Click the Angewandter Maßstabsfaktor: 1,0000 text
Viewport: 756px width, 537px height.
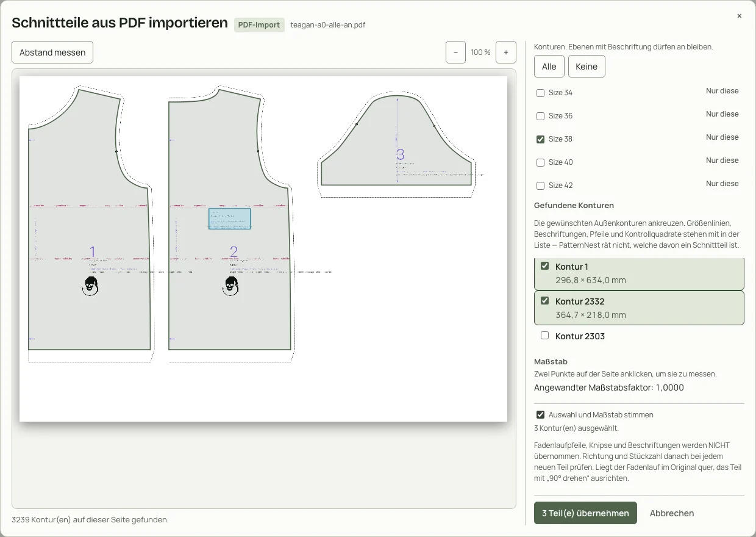pyautogui.click(x=609, y=387)
